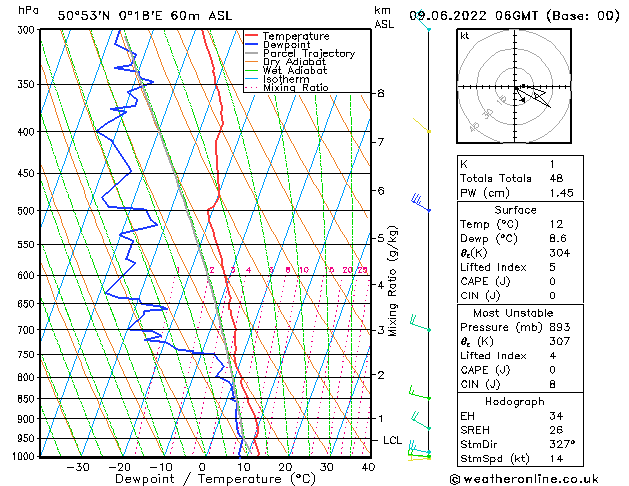Click the 'EH' value 34
Image resolution: width=629 pixels, height=486 pixels.
[x=556, y=416]
